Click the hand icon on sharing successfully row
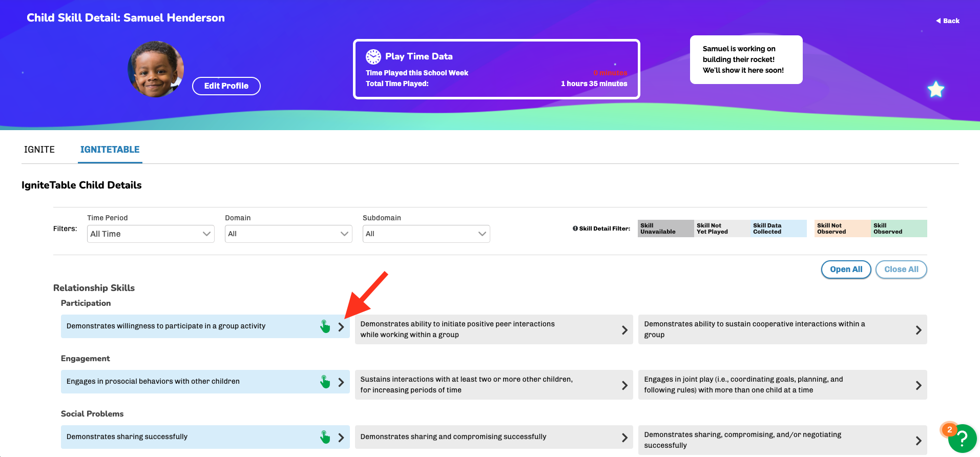Image resolution: width=980 pixels, height=457 pixels. (325, 437)
